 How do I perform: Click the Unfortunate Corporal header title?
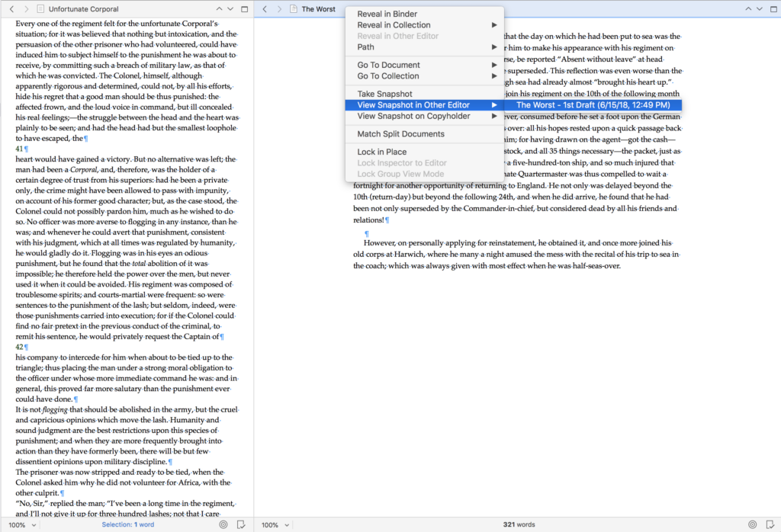click(84, 9)
